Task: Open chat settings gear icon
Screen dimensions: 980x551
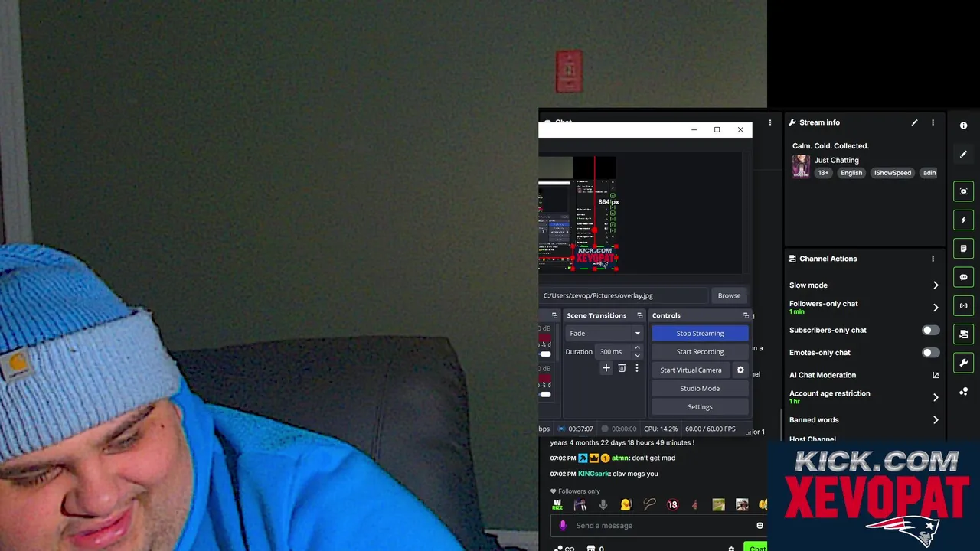Action: pos(731,548)
